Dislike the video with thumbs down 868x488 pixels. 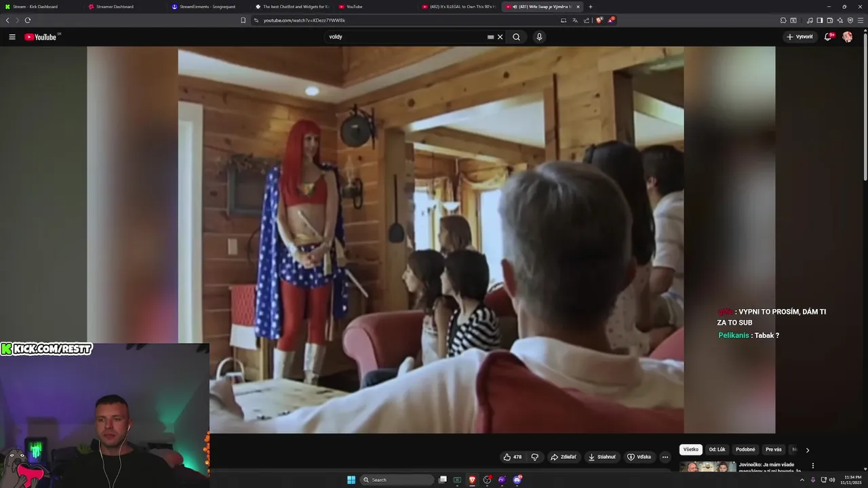click(x=534, y=457)
